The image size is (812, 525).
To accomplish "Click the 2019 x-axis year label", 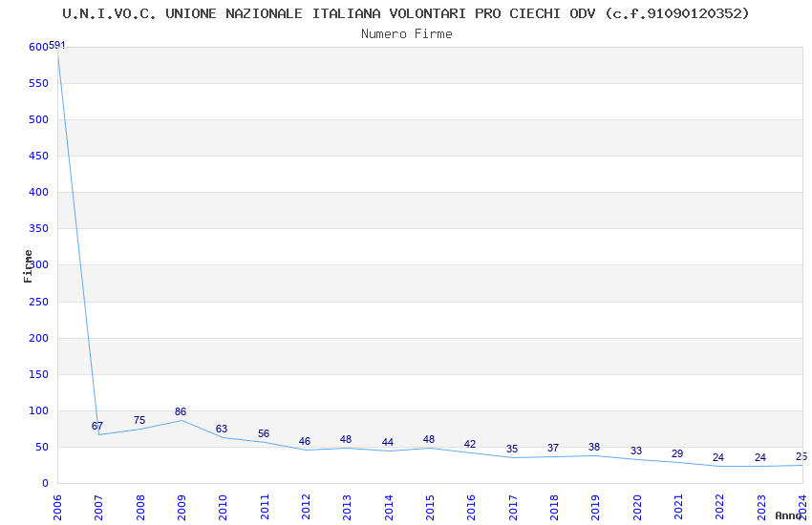I will click(x=595, y=507).
